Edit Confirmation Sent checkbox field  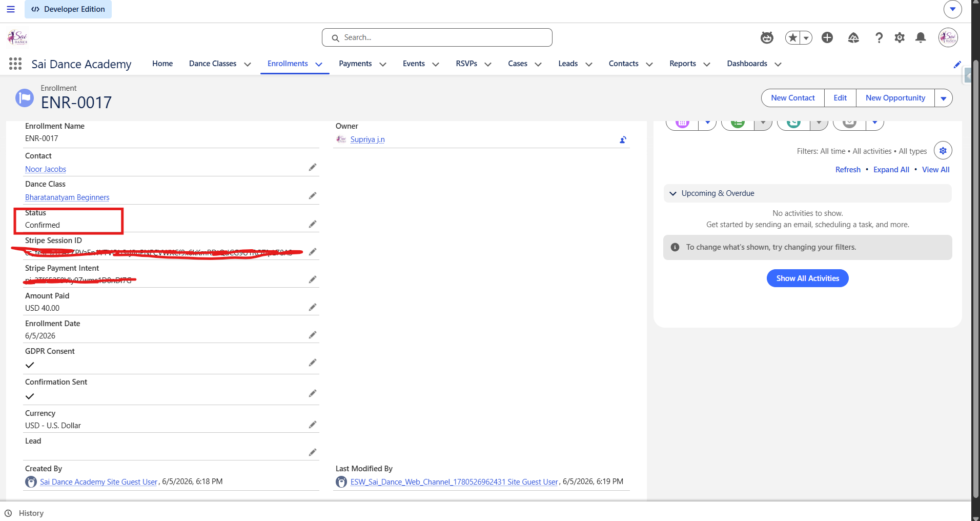[x=313, y=393]
